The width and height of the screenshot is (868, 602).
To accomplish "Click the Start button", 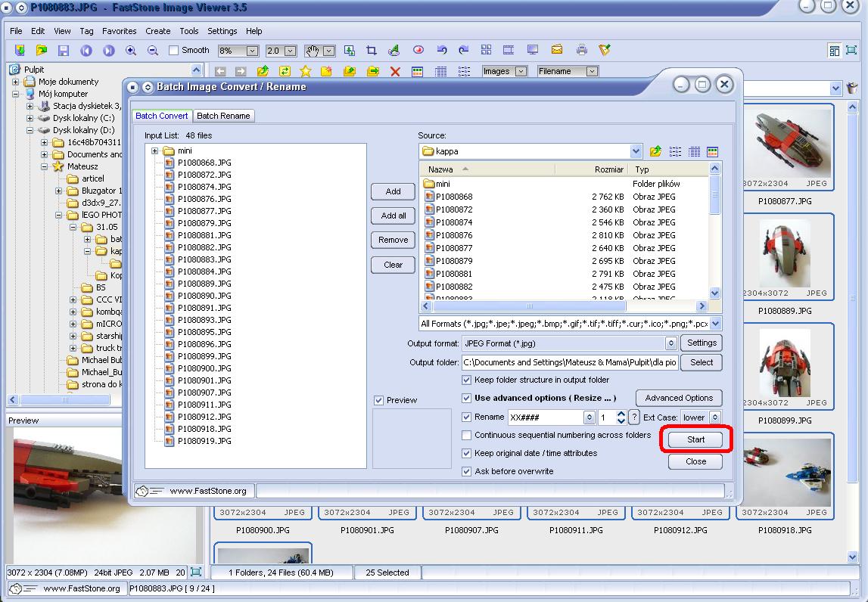I will coord(695,439).
